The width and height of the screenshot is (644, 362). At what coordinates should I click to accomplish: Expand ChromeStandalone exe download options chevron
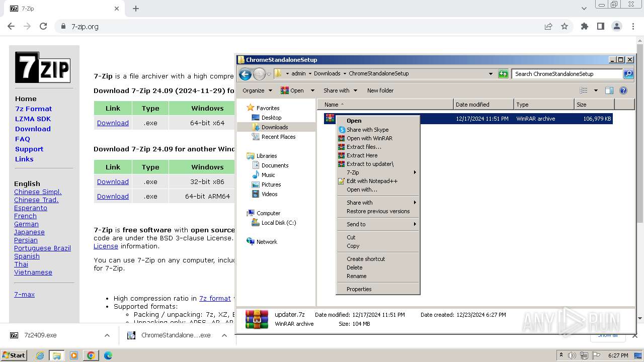[x=224, y=335]
